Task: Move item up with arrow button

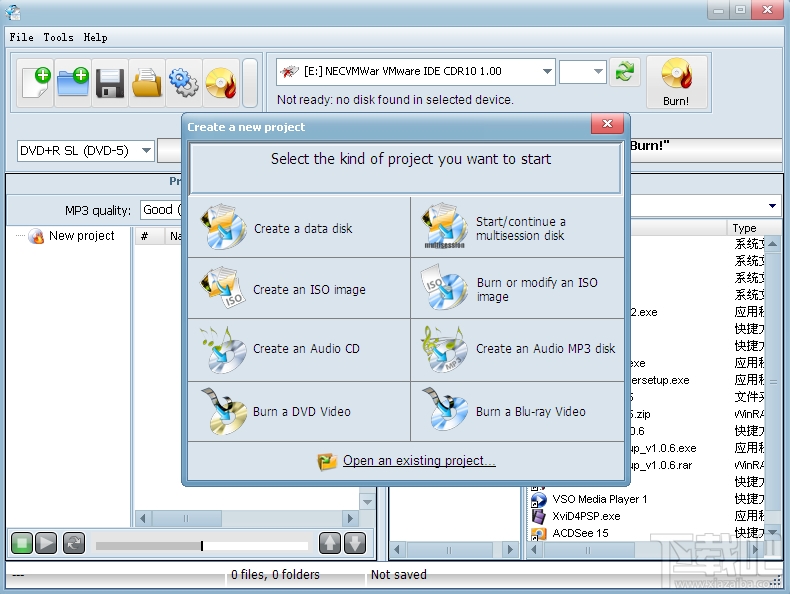Action: click(x=330, y=543)
